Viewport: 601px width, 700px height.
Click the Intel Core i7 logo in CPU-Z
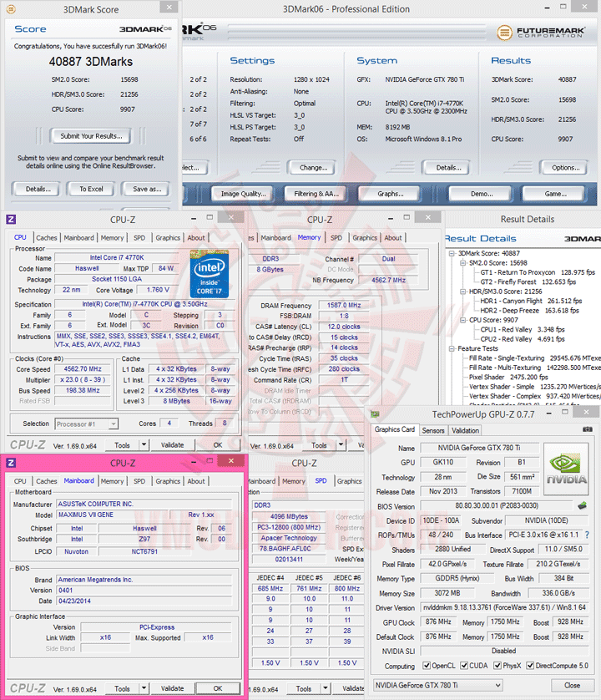[210, 274]
